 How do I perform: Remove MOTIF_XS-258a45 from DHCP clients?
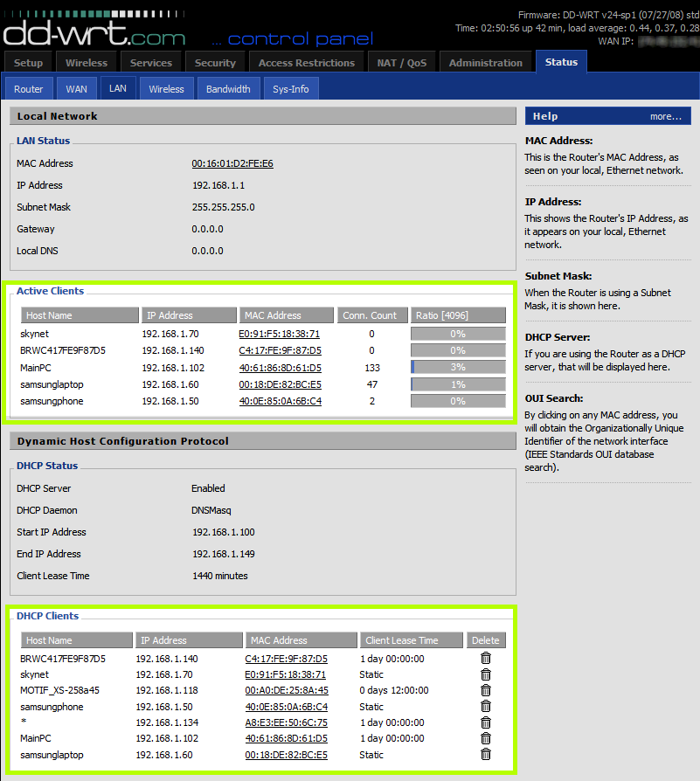tap(486, 690)
